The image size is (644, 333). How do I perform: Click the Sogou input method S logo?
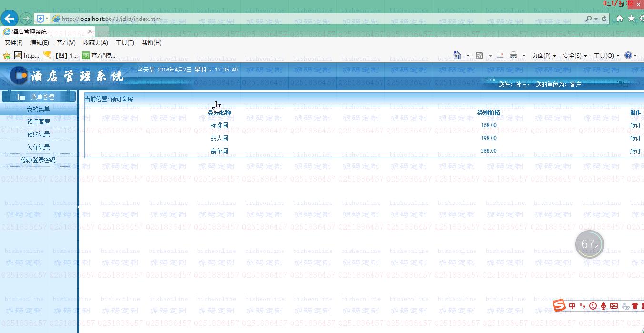click(559, 305)
